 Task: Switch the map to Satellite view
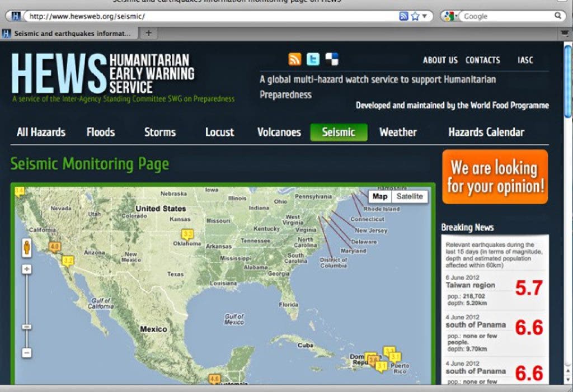410,196
